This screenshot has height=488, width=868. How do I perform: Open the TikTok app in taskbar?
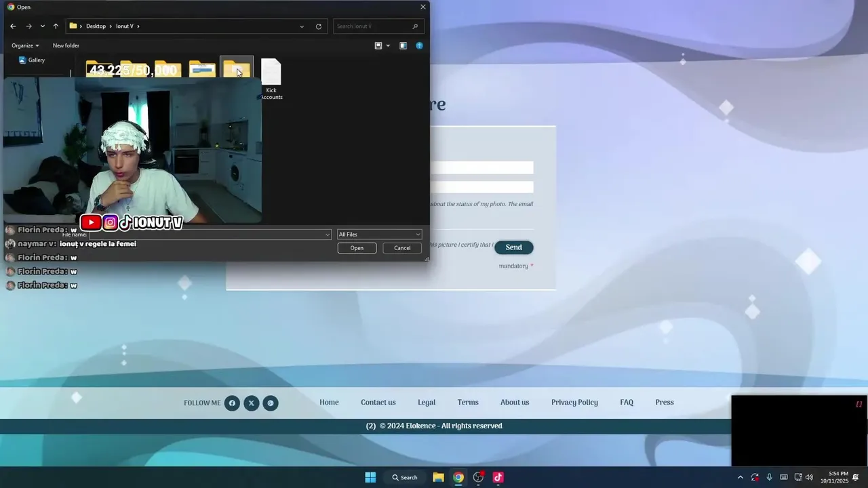point(498,477)
